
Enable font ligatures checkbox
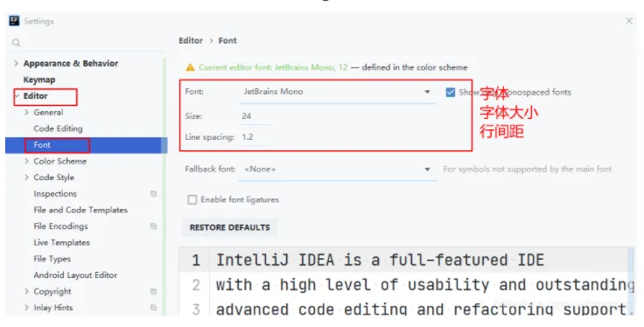(x=192, y=200)
